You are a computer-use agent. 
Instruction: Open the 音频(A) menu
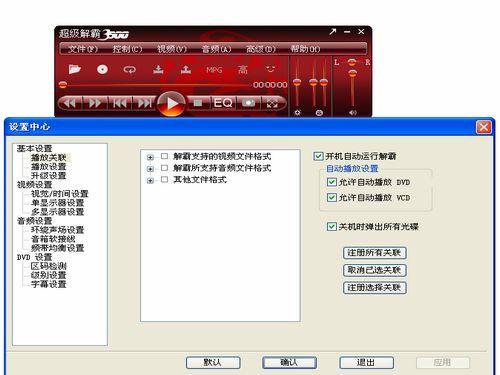216,49
